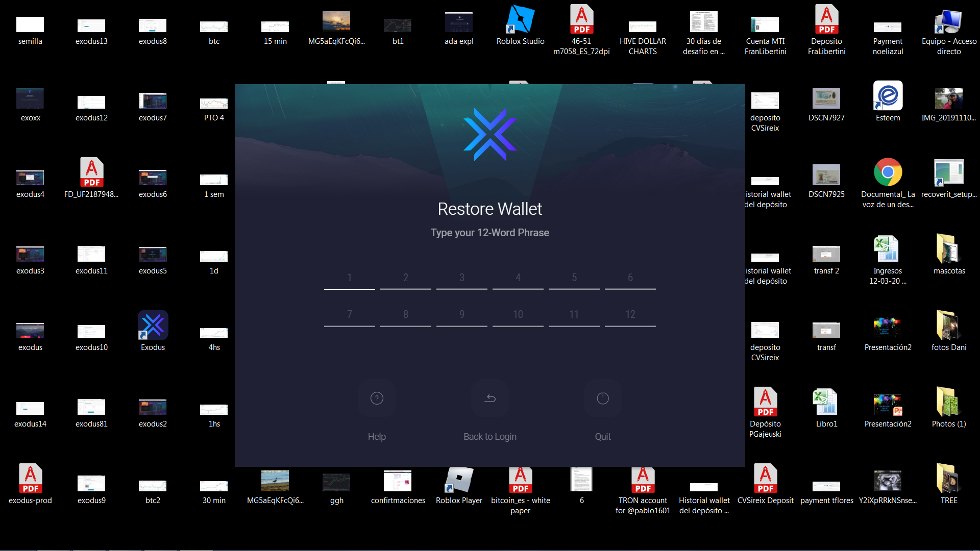Activate word 10 input field
The image size is (980, 551).
tap(518, 315)
